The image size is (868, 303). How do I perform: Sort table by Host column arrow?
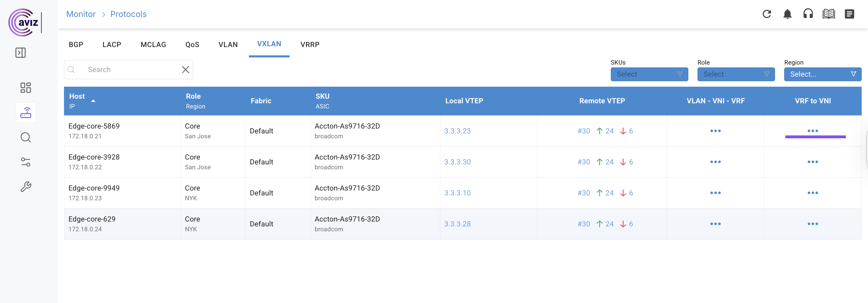tap(93, 101)
